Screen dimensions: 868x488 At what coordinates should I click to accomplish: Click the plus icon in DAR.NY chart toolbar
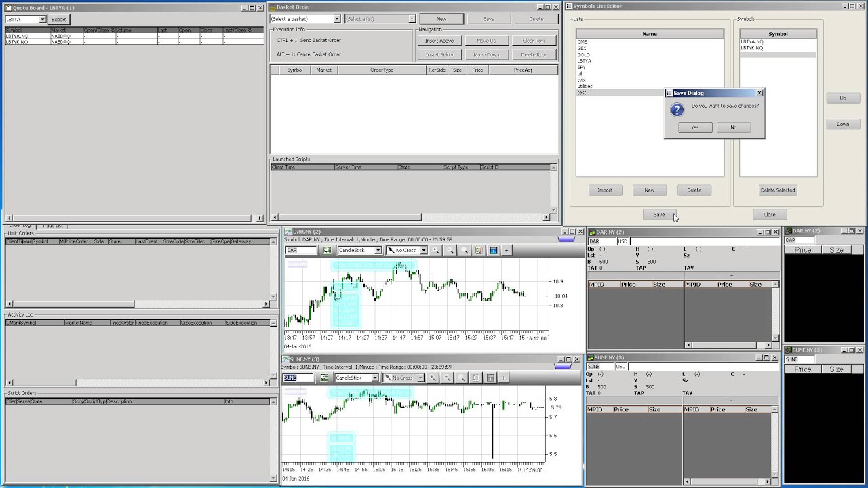click(x=506, y=250)
